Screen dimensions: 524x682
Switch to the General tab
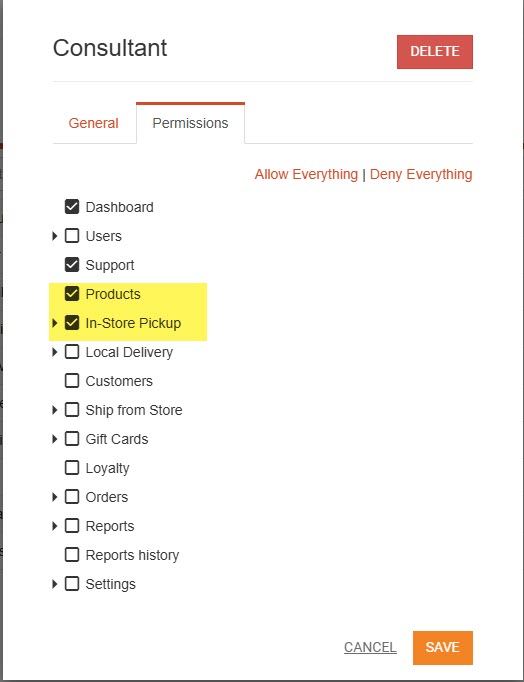[x=93, y=123]
